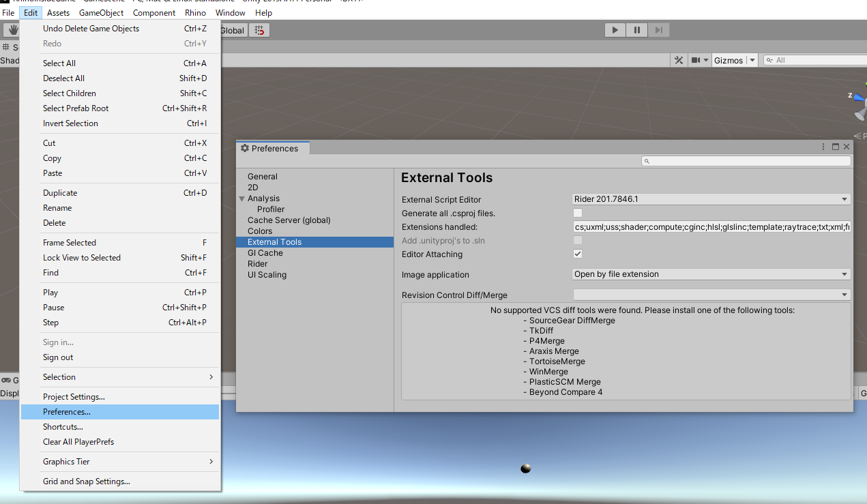867x504 pixels.
Task: Advance one frame with the Step button
Action: 658,30
